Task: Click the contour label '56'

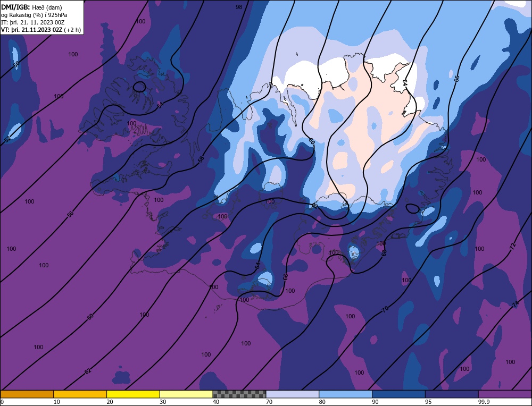Action: (x=70, y=214)
